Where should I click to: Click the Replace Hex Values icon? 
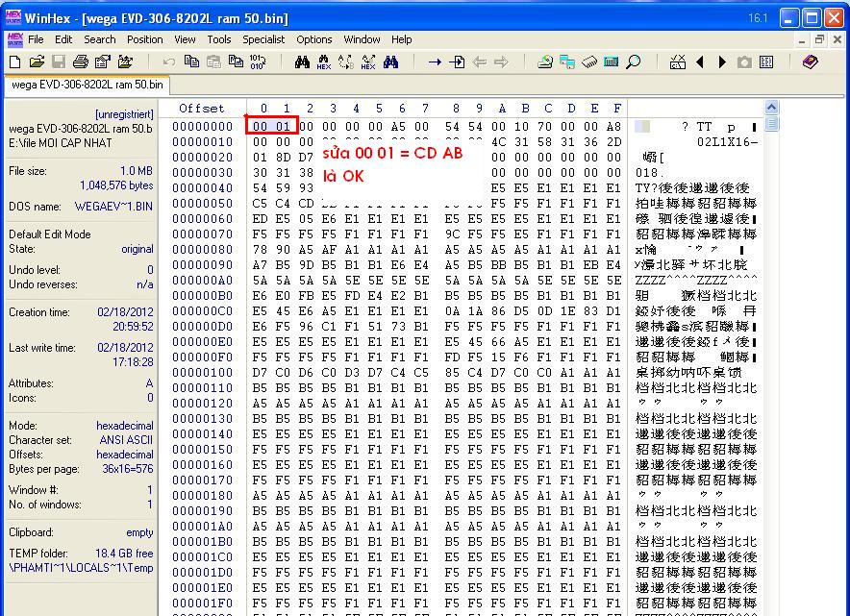coord(368,62)
